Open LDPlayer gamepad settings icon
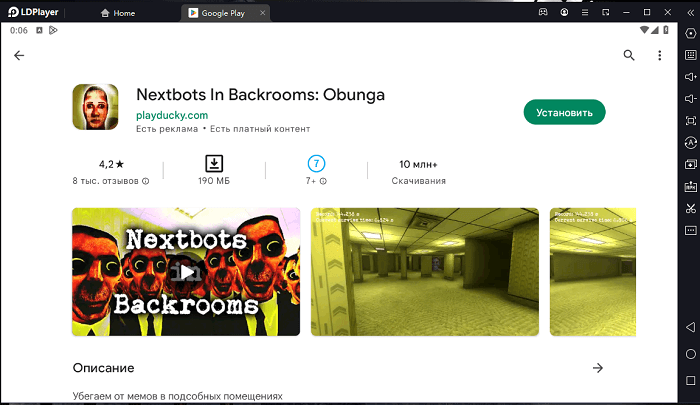 click(543, 12)
